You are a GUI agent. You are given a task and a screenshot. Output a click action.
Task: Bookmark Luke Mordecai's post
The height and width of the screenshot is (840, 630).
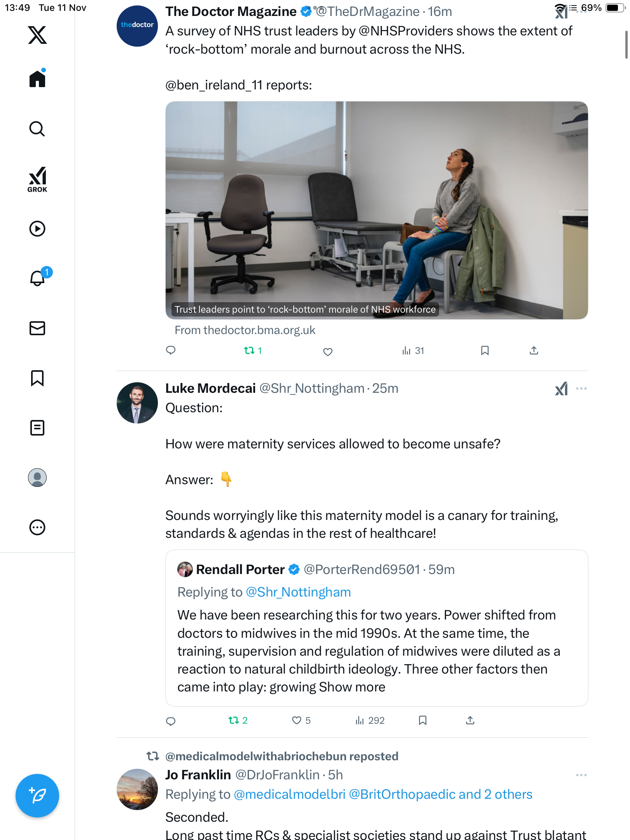[x=423, y=721]
